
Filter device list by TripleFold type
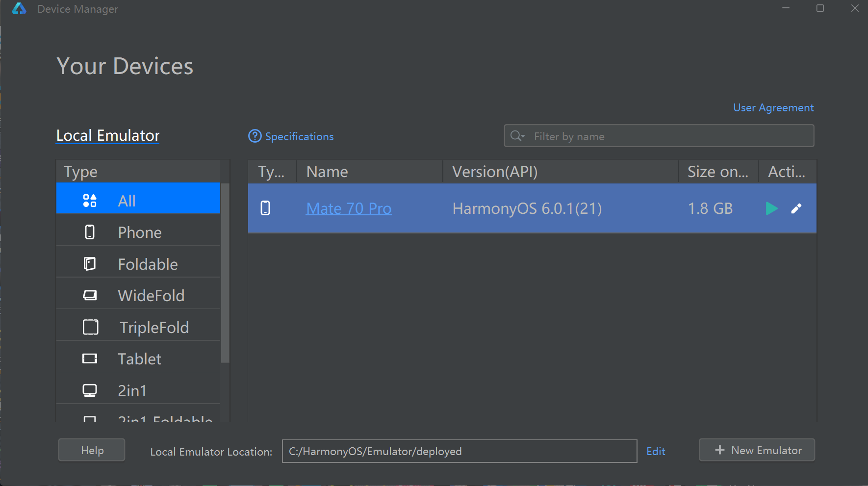point(138,327)
